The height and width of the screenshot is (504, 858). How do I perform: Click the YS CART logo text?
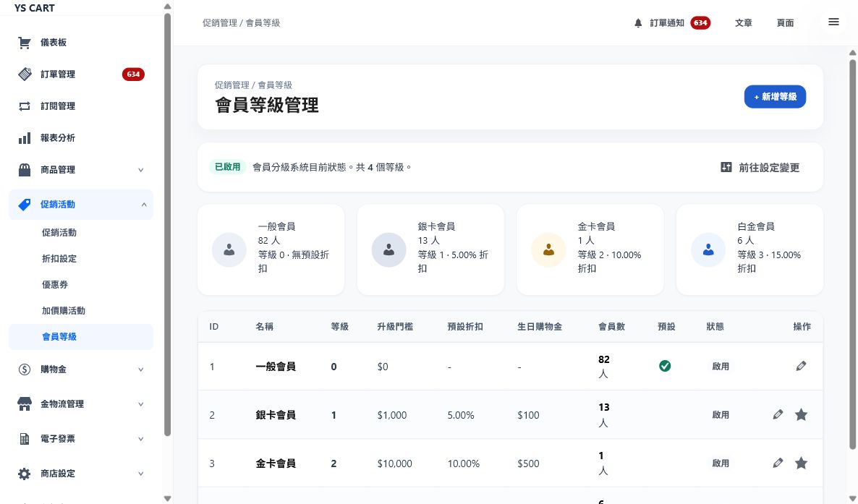pyautogui.click(x=35, y=8)
